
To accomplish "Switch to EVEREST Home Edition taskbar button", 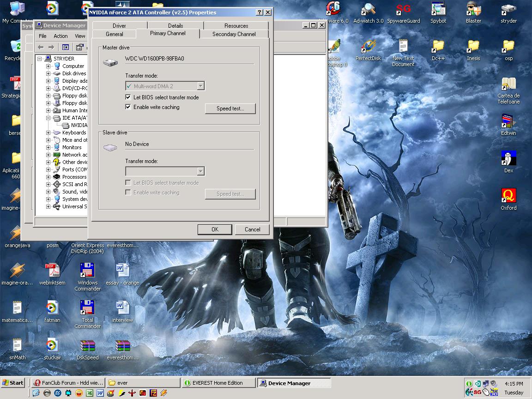I will [218, 383].
